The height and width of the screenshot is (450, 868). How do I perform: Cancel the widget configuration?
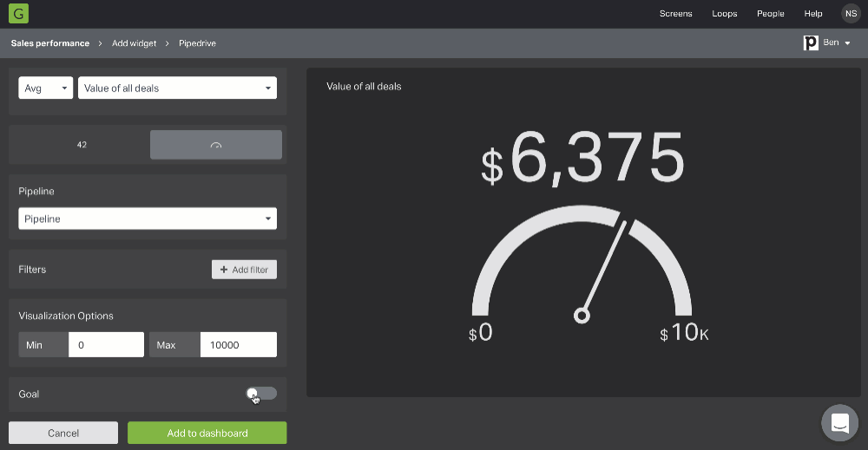[x=63, y=433]
